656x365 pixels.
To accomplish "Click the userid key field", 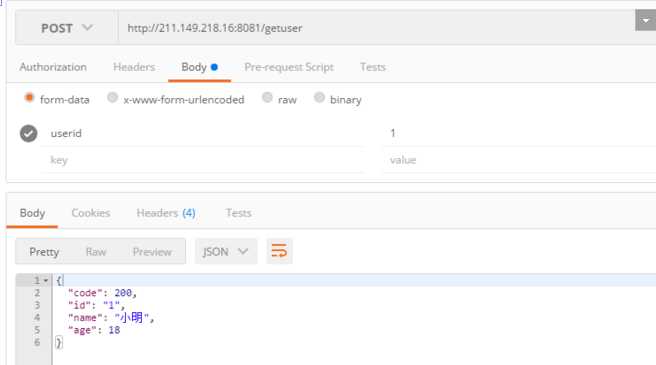I will 203,134.
